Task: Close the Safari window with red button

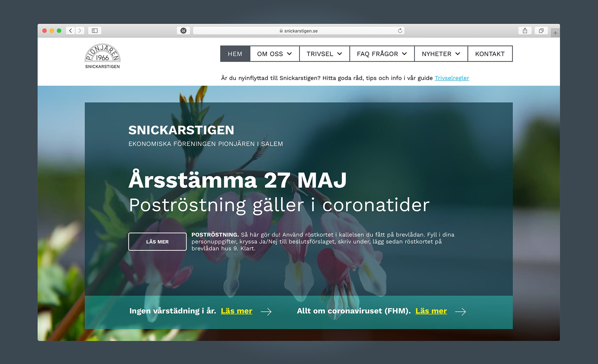Action: [x=45, y=31]
